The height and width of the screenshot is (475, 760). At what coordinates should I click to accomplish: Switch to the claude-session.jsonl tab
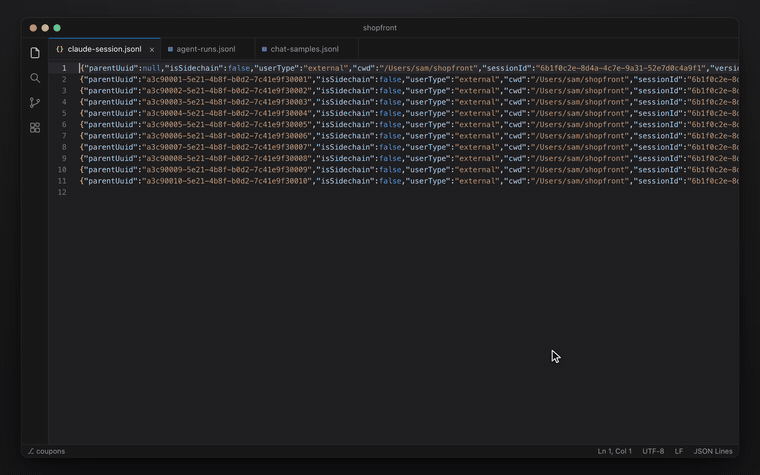tap(104, 49)
